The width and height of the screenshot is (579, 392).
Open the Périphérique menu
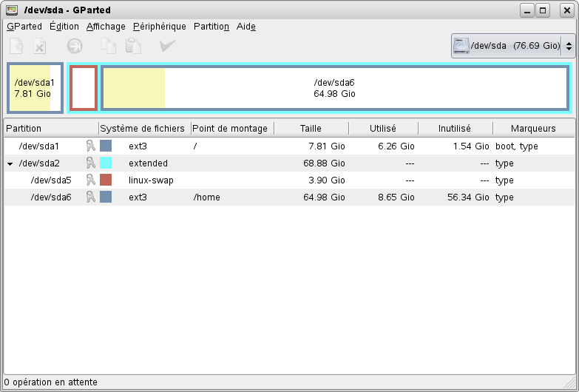[x=160, y=27]
